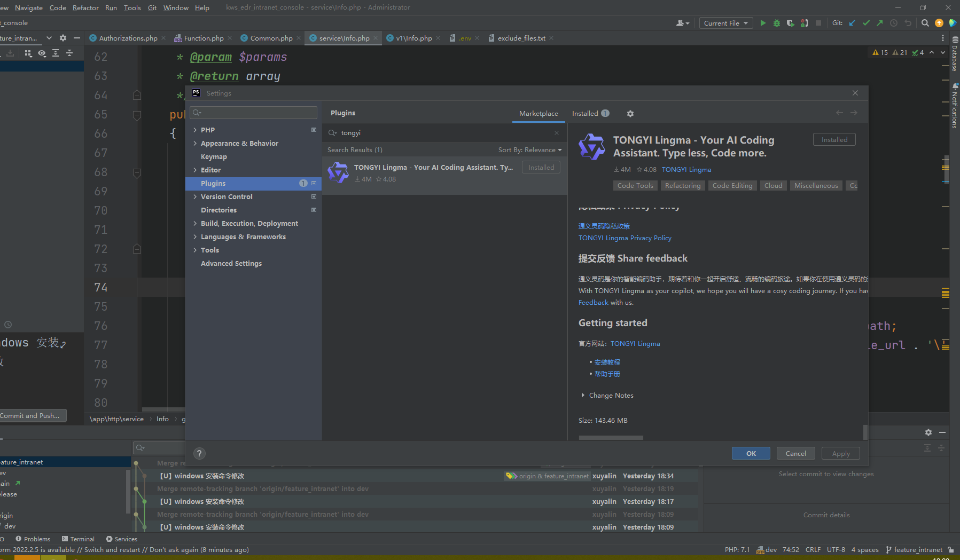Click the Git commit green checkmark

pos(866,23)
